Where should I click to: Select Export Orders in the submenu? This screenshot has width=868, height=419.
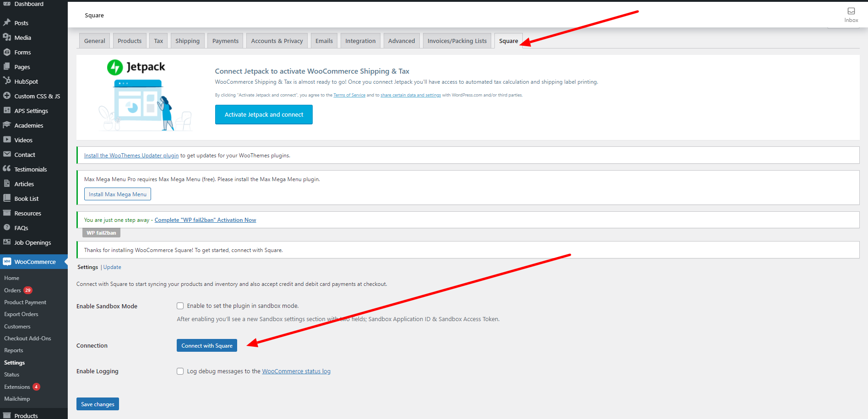tap(21, 314)
